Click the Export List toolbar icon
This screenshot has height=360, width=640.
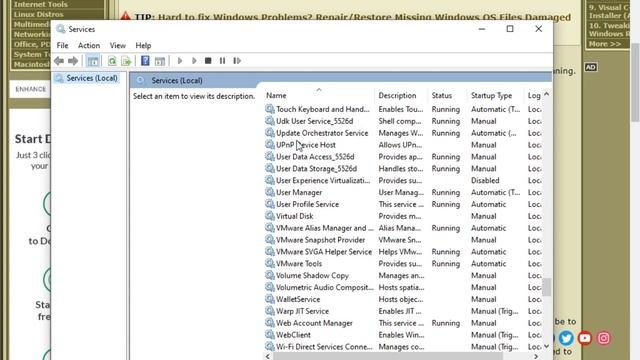click(126, 61)
